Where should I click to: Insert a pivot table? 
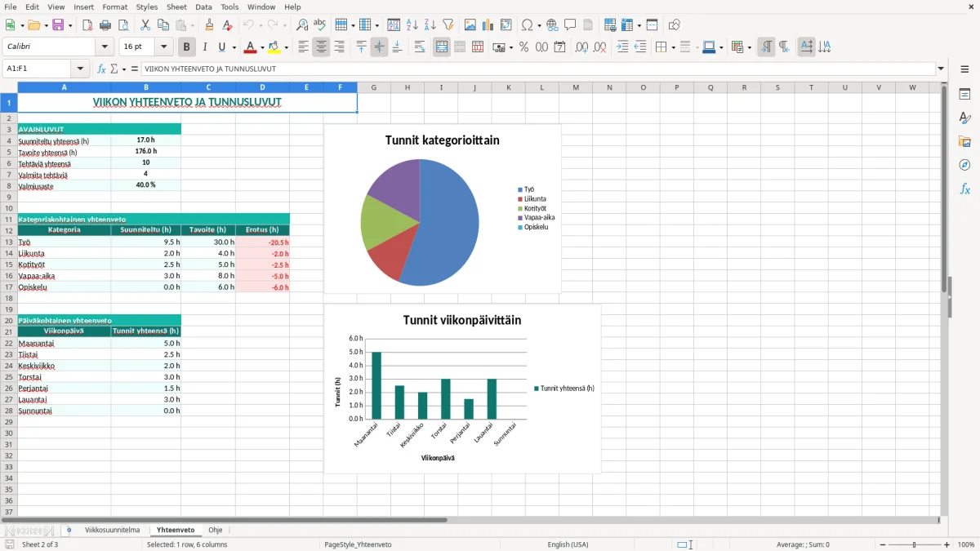click(x=506, y=25)
